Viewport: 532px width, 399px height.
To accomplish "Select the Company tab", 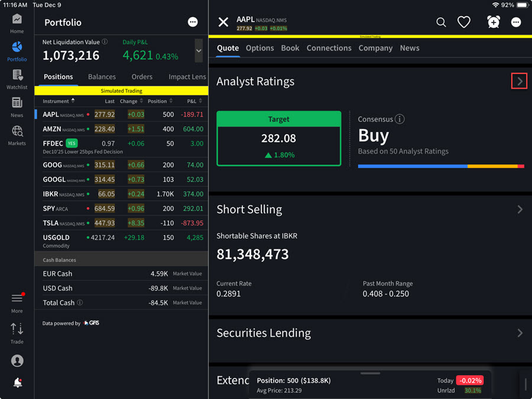I will coord(375,48).
